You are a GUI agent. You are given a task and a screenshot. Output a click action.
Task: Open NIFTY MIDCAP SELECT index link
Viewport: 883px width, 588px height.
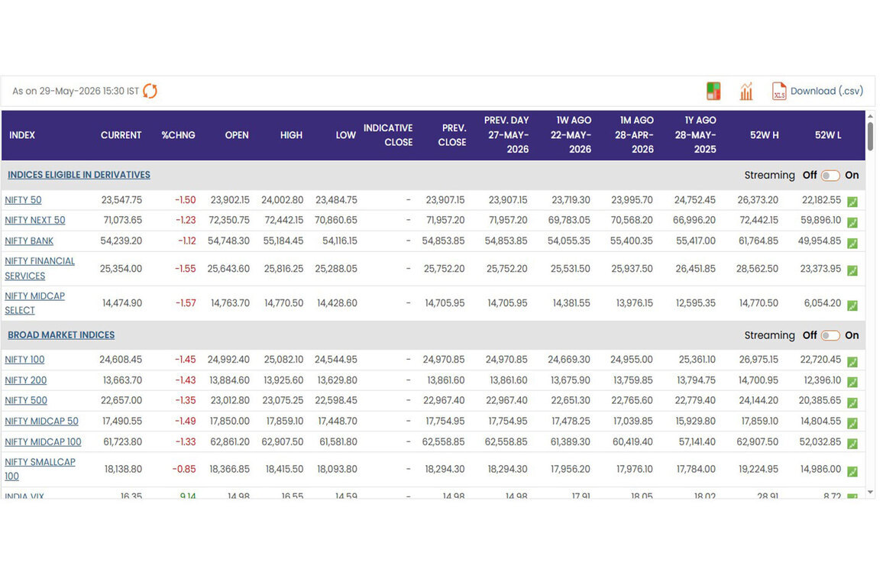pyautogui.click(x=34, y=303)
